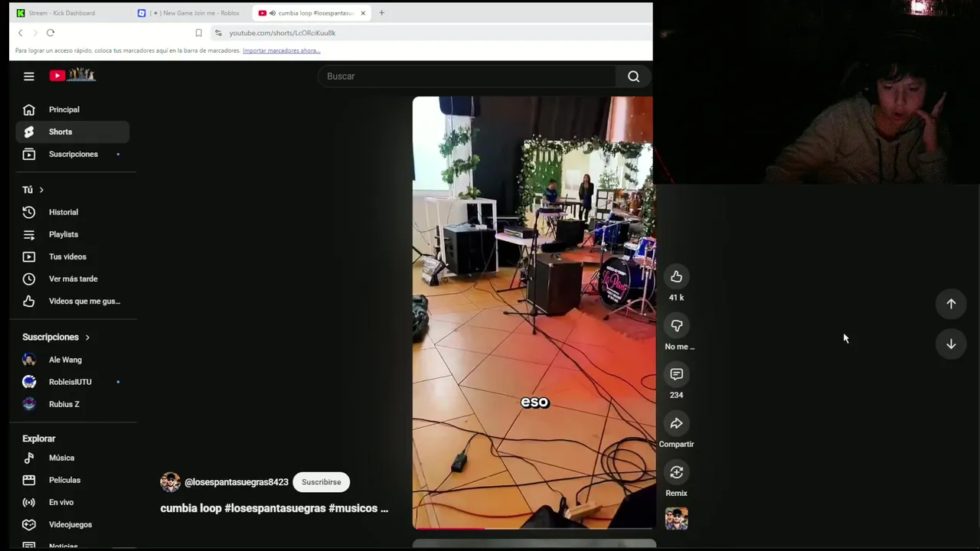Image resolution: width=980 pixels, height=551 pixels.
Task: Click the YouTube logo
Action: click(72, 75)
